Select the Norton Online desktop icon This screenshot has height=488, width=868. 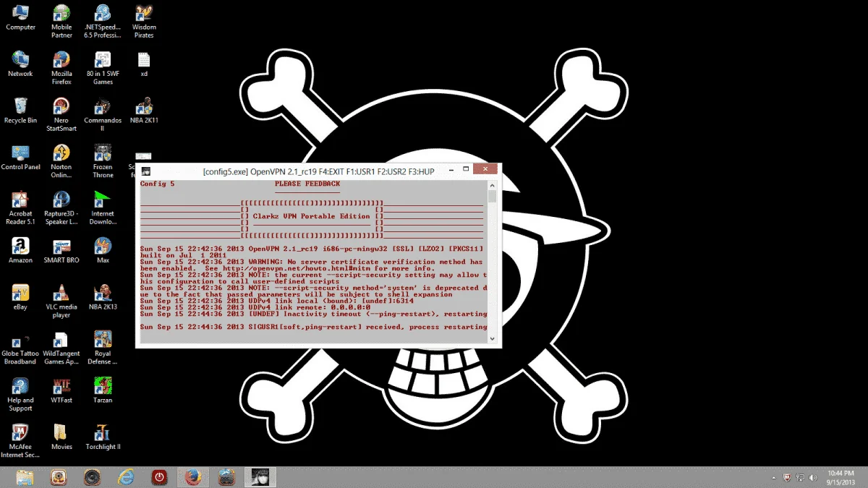point(61,160)
